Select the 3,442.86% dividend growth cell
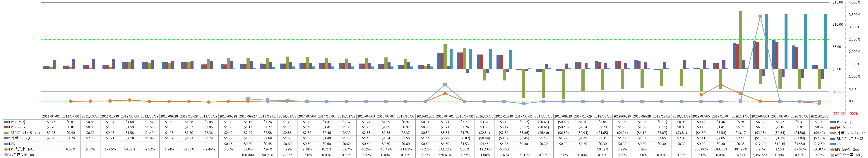The width and height of the screenshot is (868, 158). [x=760, y=155]
